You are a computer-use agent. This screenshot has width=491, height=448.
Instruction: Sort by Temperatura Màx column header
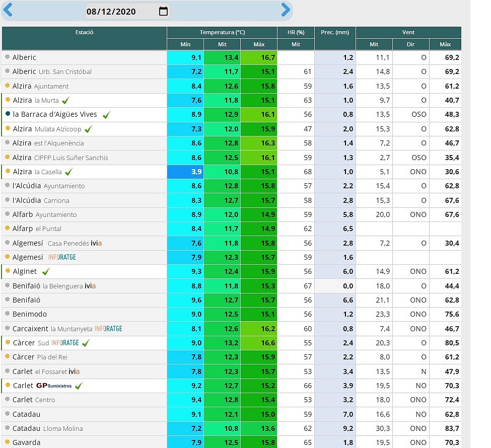(x=259, y=44)
